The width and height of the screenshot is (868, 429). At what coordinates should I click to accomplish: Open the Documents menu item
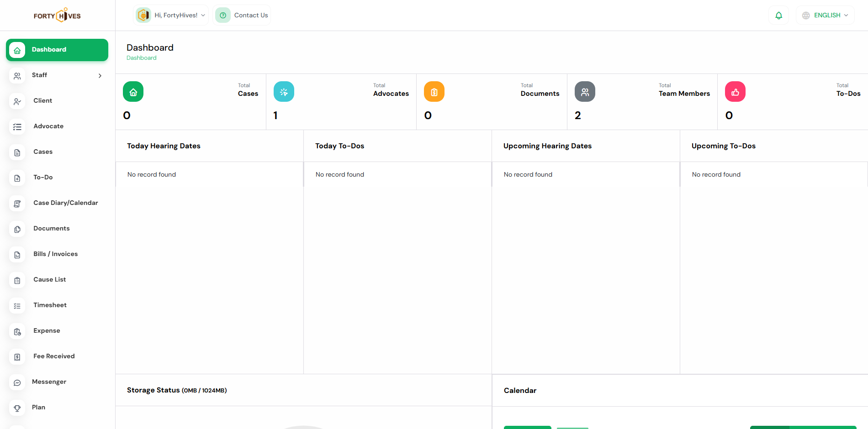pos(57,229)
